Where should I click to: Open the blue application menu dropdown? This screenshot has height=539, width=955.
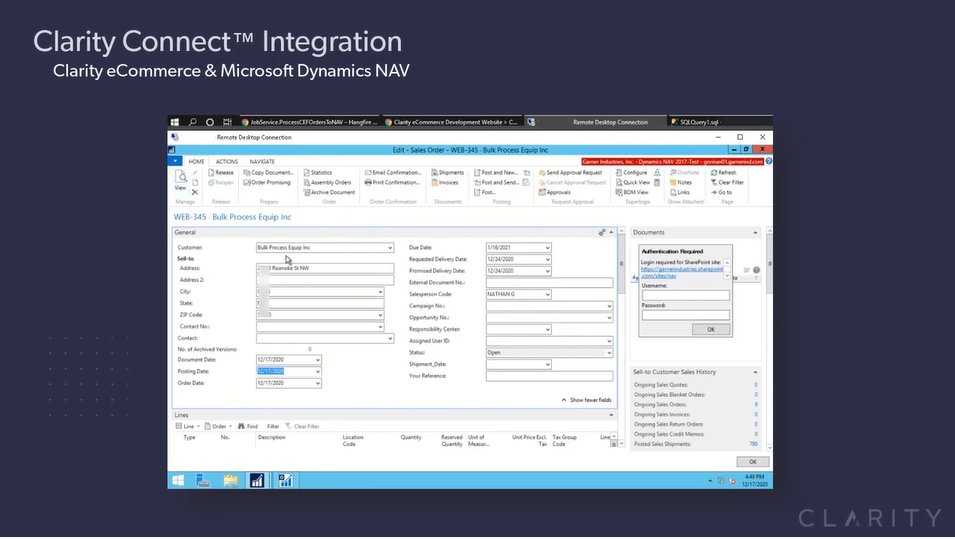[x=175, y=161]
